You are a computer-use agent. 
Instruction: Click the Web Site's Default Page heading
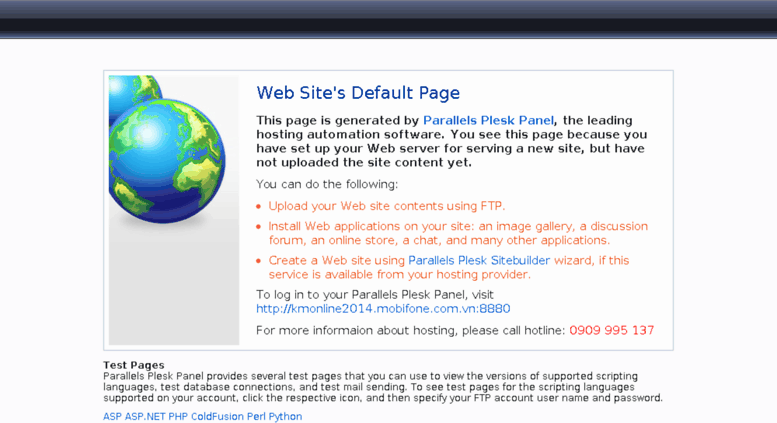358,93
